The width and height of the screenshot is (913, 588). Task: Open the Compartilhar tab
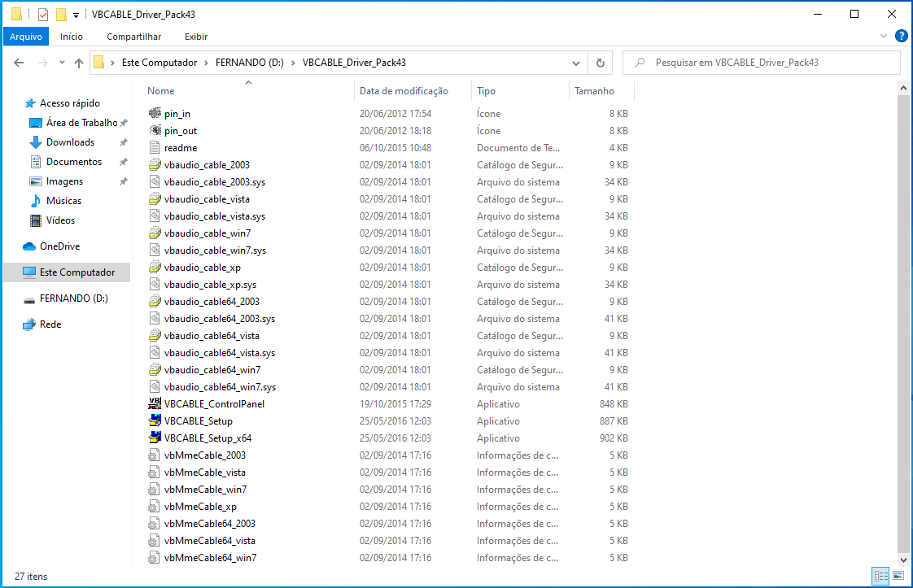134,36
